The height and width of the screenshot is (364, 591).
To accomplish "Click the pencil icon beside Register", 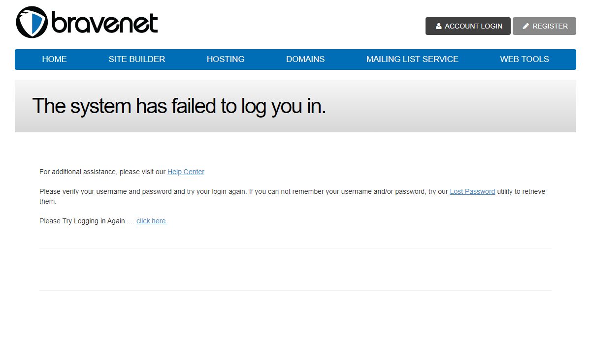I will [526, 26].
